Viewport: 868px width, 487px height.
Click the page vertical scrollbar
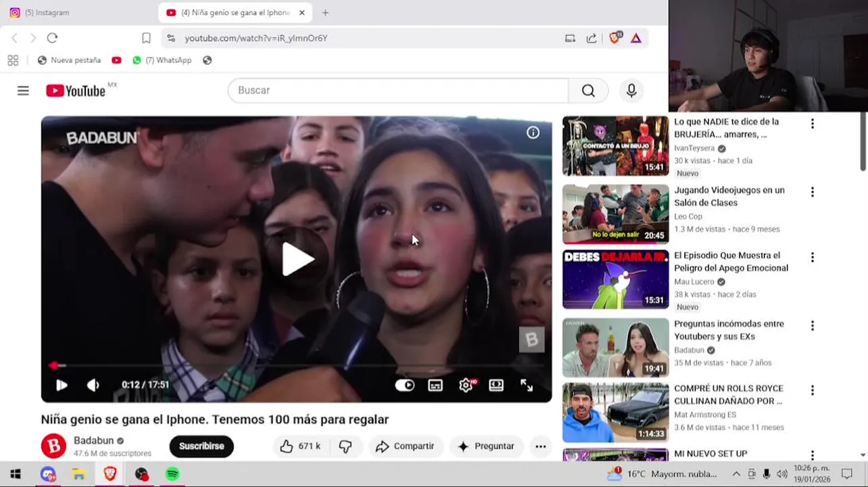click(863, 143)
